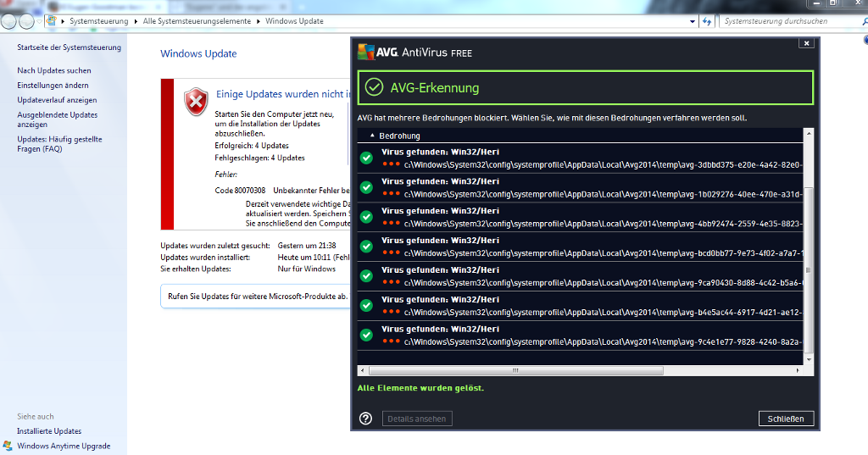Screen dimensions: 868x455
Task: Open Updateverlauf anzeigen link
Action: click(x=57, y=100)
